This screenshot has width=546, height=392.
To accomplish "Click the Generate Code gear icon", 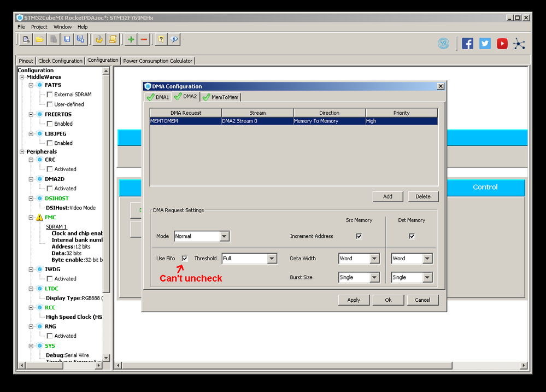I will click(x=99, y=39).
